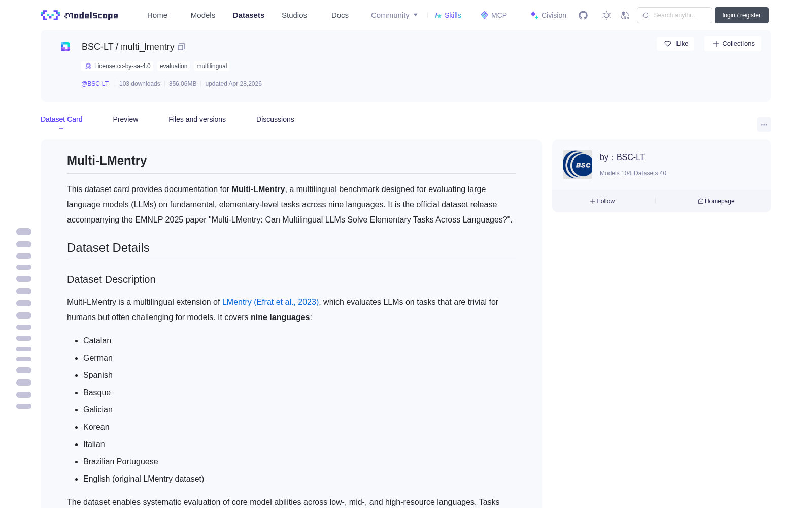812x508 pixels.
Task: Open the Docs page
Action: [x=340, y=15]
